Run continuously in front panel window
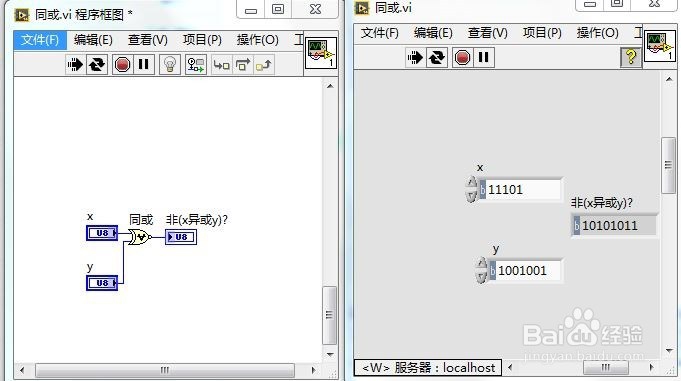Viewport: 681px width, 381px height. 436,57
